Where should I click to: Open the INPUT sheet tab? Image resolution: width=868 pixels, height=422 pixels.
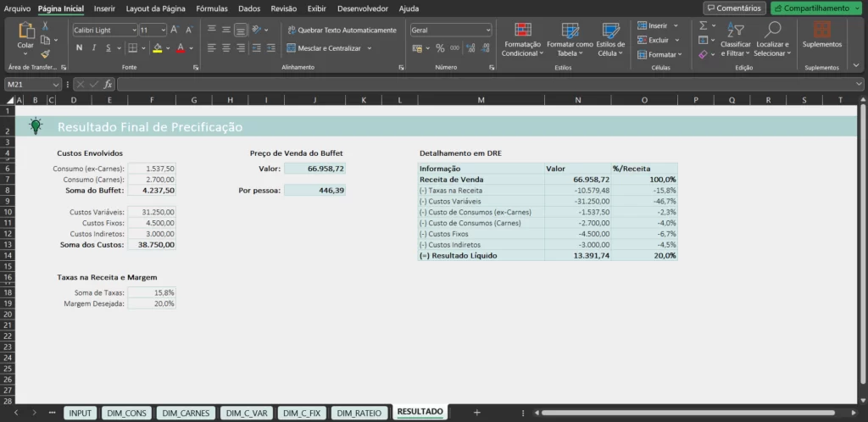(81, 413)
